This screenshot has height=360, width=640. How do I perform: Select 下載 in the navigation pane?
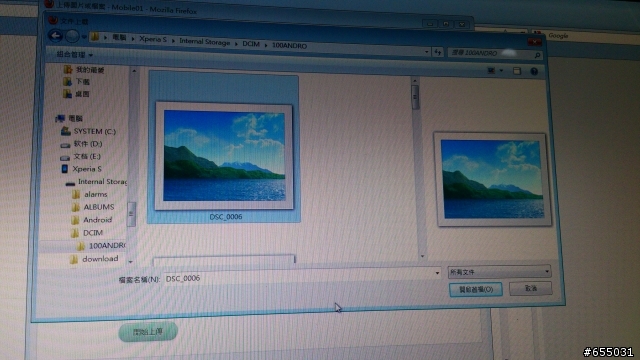click(83, 82)
